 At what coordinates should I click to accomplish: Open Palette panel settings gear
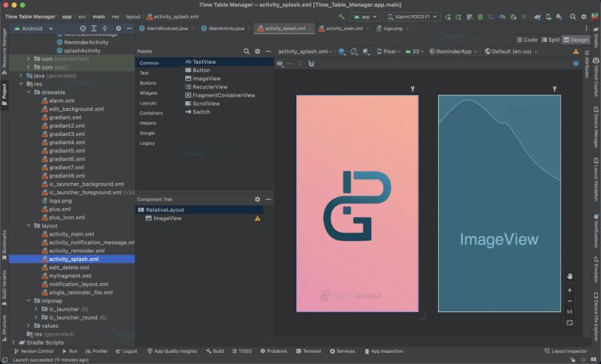(258, 51)
